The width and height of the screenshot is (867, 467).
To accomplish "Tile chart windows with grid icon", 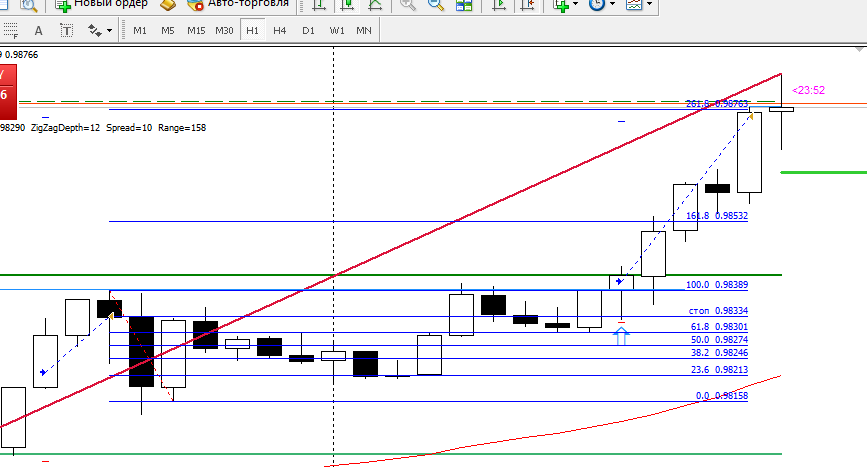I will (x=464, y=6).
